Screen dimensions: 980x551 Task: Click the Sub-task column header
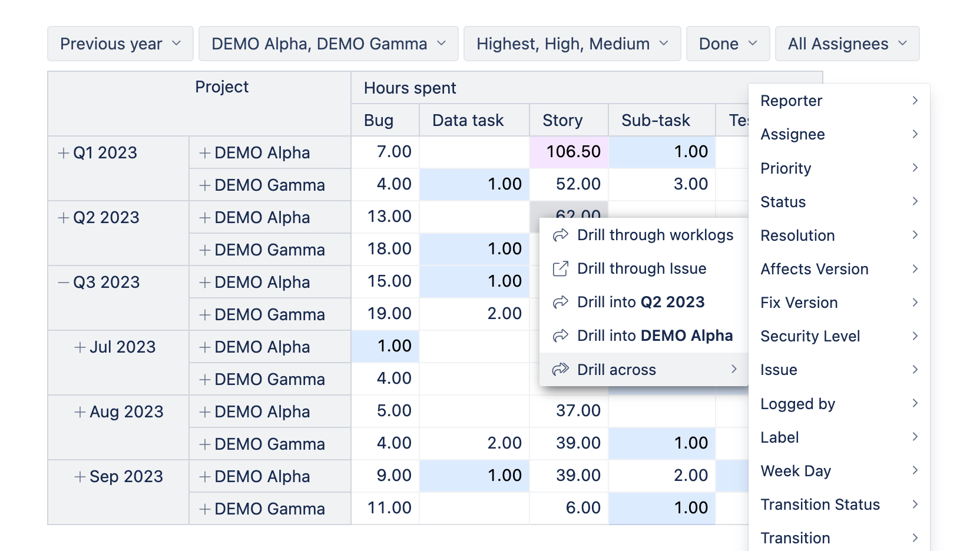point(662,120)
